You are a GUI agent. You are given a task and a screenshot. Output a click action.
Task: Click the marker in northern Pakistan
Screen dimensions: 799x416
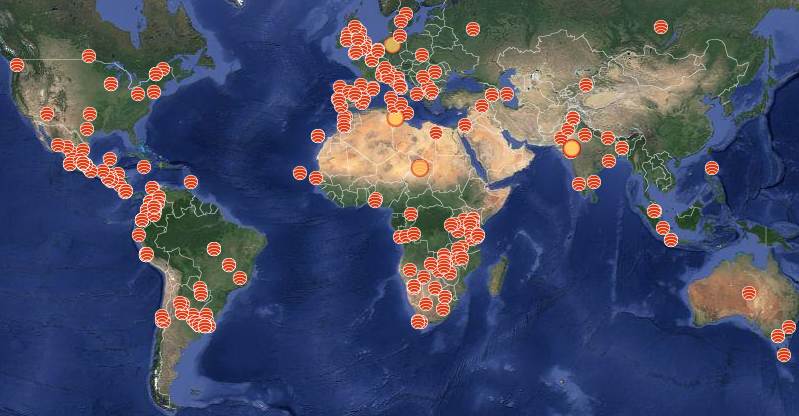pyautogui.click(x=573, y=118)
